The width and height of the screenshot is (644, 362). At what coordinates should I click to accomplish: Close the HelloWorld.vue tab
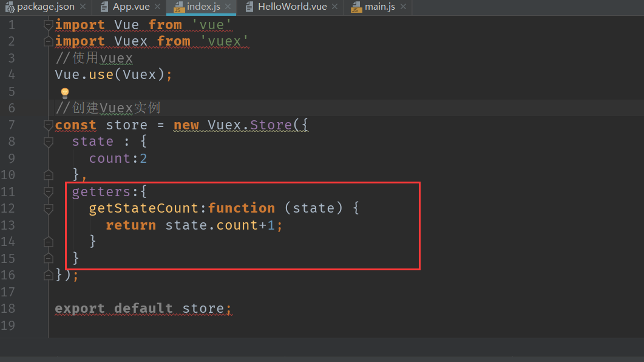(x=334, y=7)
